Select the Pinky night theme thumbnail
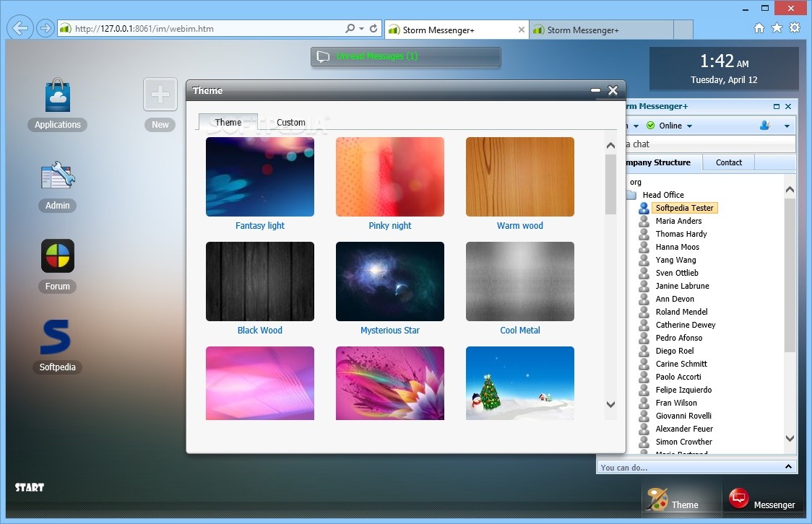The width and height of the screenshot is (812, 524). [x=390, y=177]
